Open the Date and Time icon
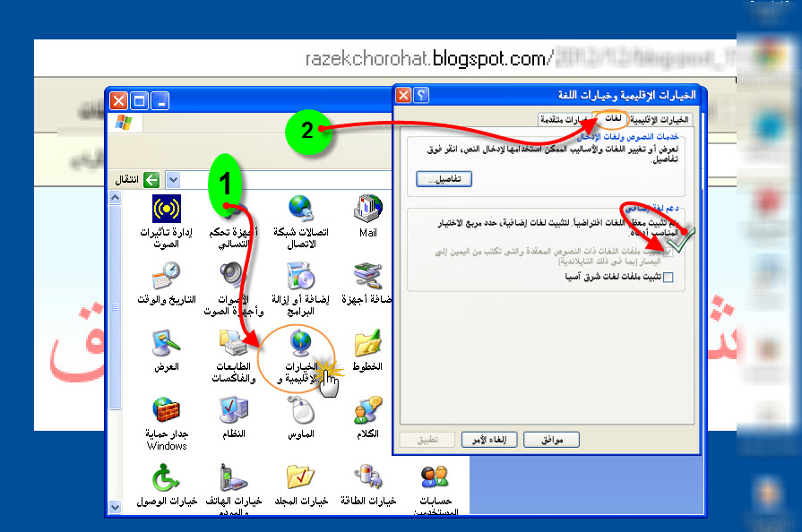 point(167,276)
